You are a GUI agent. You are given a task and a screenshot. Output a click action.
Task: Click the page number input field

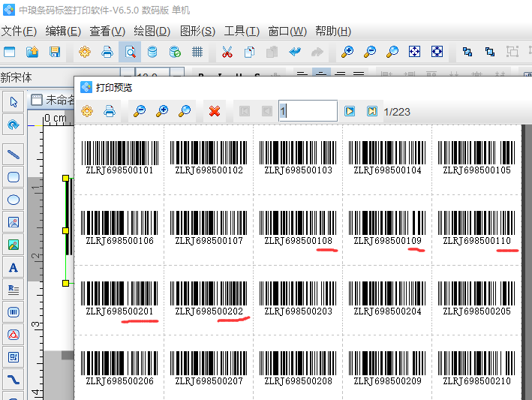pos(308,111)
